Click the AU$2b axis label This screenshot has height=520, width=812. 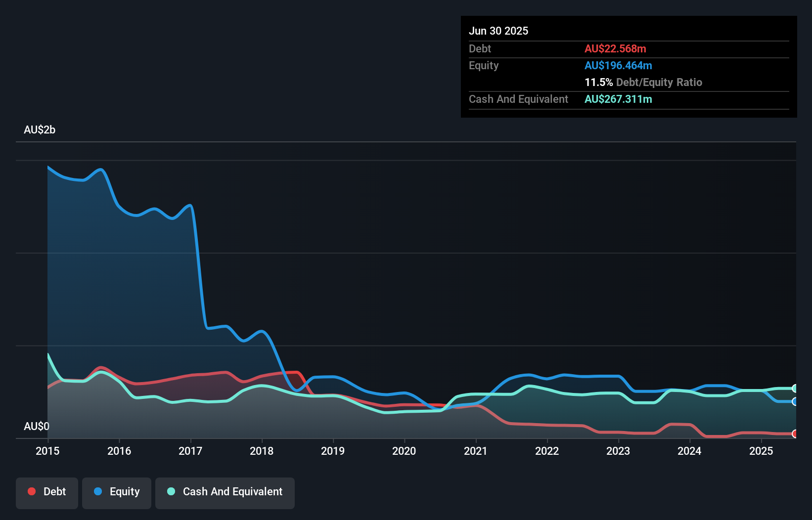point(40,130)
